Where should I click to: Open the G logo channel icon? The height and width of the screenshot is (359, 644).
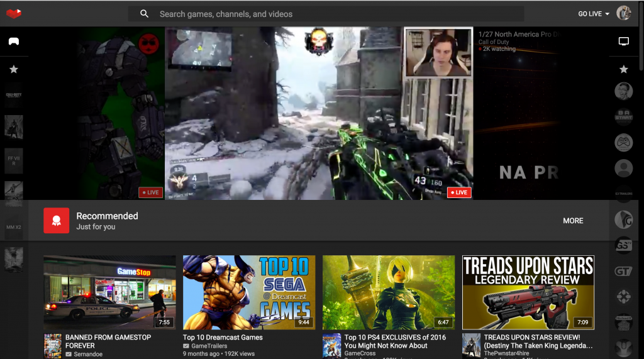tap(623, 220)
